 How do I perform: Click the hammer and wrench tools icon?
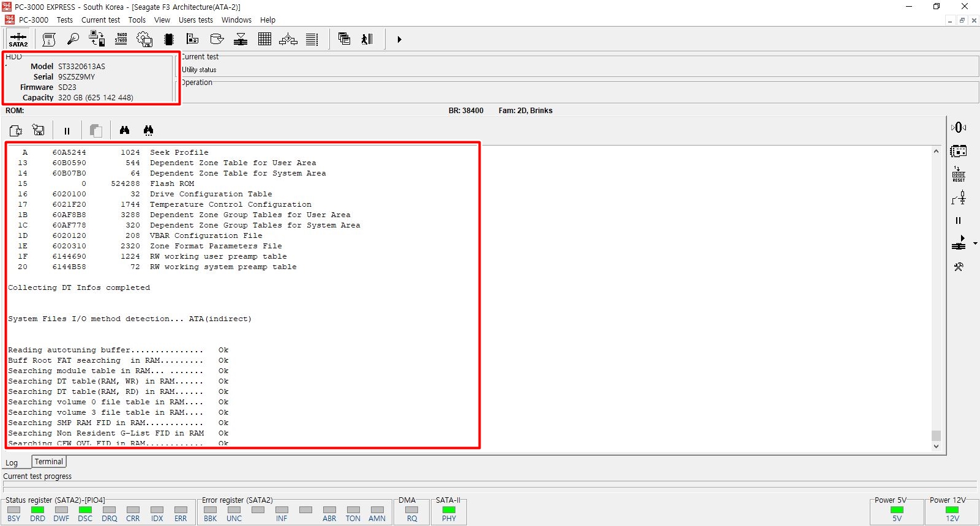tap(959, 267)
